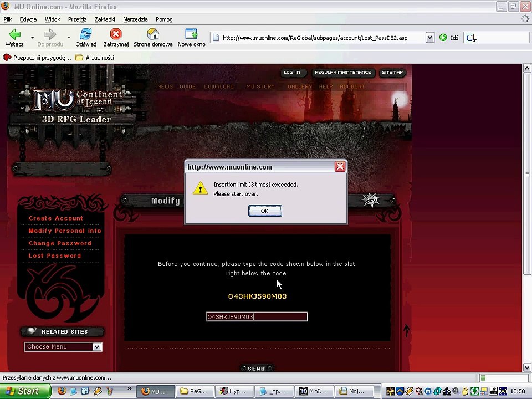This screenshot has width=532, height=399.
Task: Open Modify Personal info link
Action: tap(65, 231)
